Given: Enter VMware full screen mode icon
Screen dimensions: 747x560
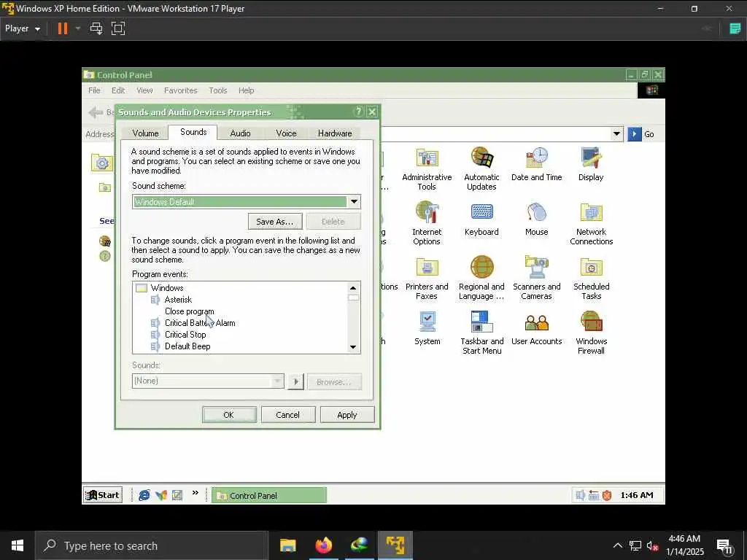Looking at the screenshot, I should 118,28.
